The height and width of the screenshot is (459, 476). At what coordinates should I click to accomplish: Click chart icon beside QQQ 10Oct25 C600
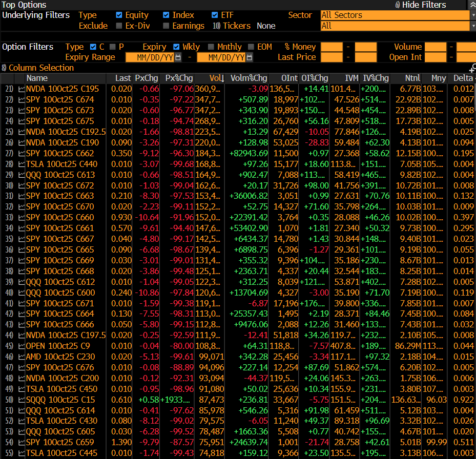(22, 293)
